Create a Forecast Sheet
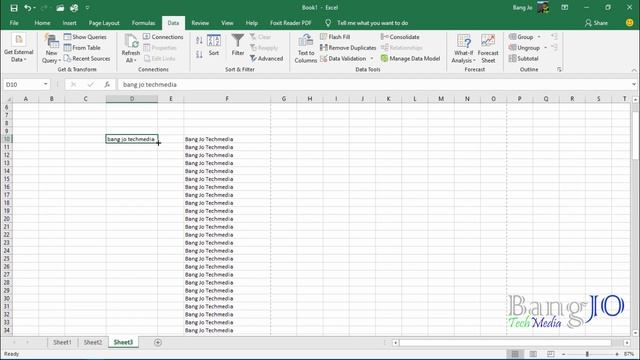 488,49
